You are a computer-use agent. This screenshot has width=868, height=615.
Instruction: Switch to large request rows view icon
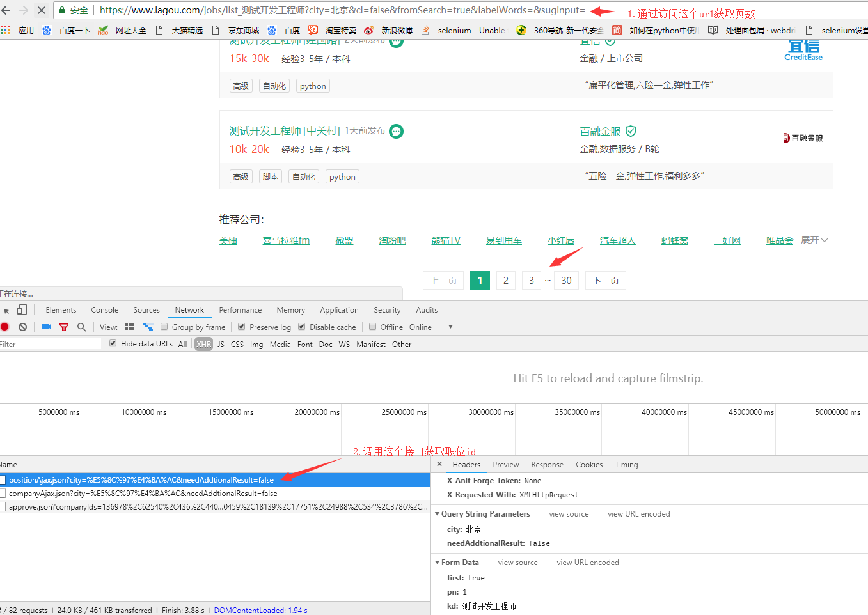click(x=130, y=327)
